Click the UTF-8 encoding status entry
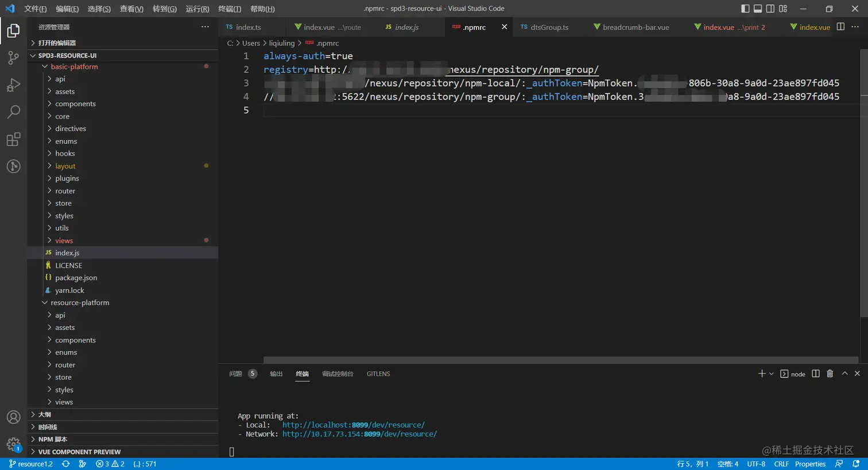The height and width of the screenshot is (470, 868). 756,464
